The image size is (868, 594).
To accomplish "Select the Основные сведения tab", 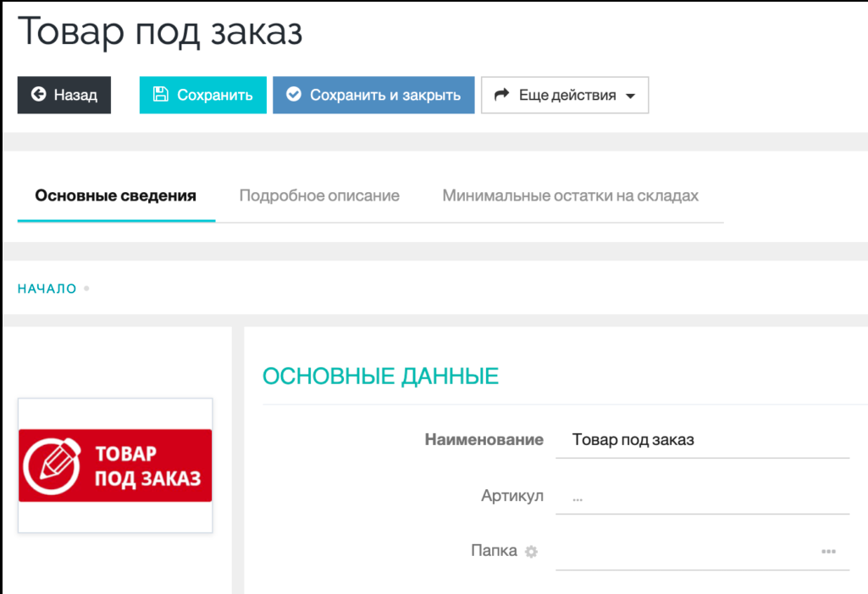I will 115,195.
